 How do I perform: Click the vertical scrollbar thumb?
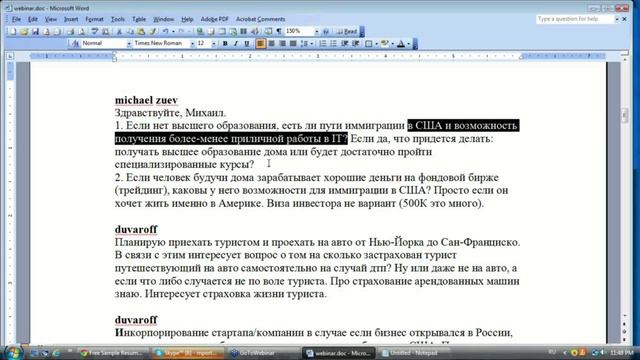624,116
